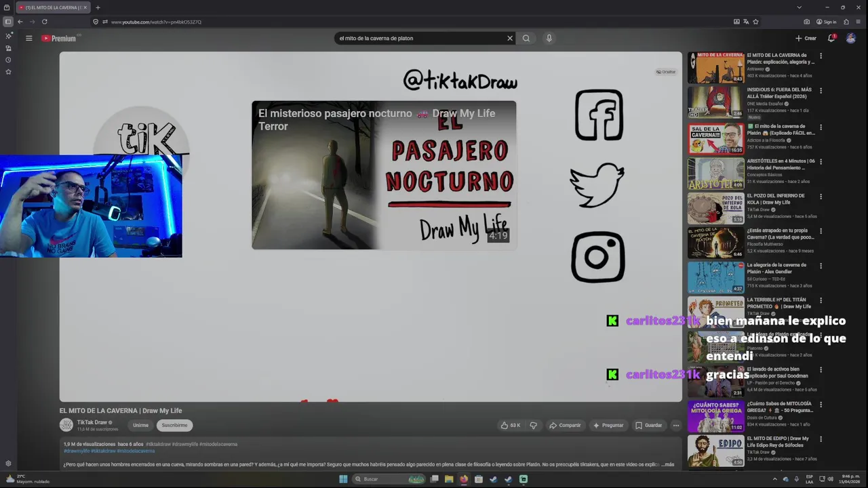Start voice search with the microphone
868x488 pixels.
click(x=549, y=38)
